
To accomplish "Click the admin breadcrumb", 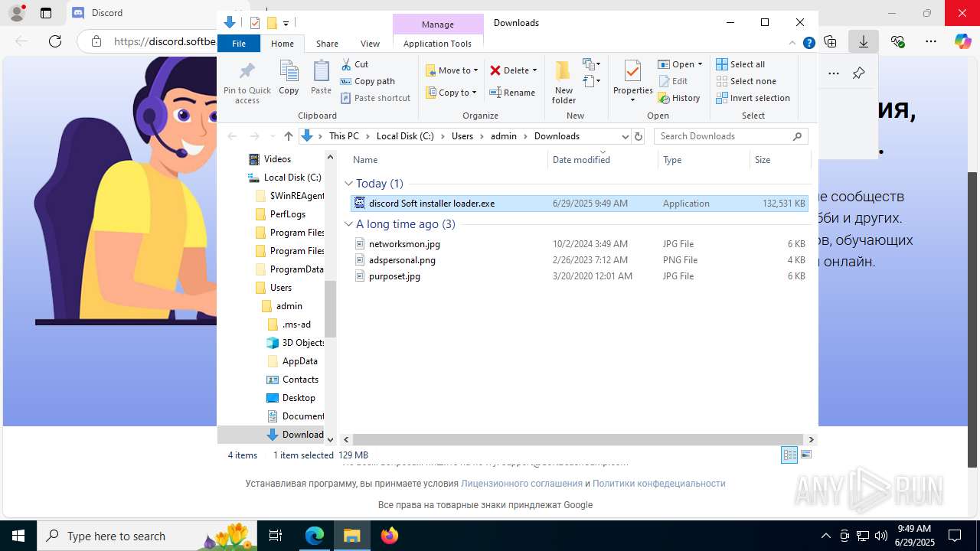I will coord(504,136).
